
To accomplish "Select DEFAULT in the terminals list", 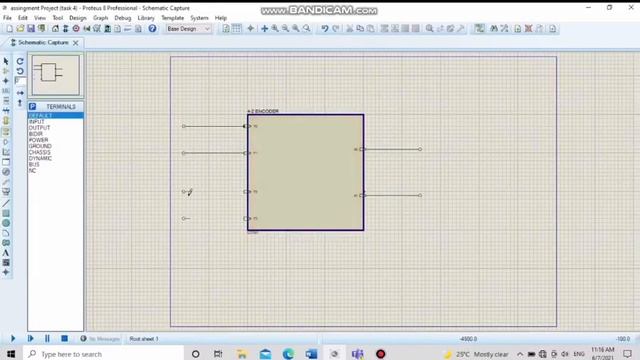I will [56, 116].
